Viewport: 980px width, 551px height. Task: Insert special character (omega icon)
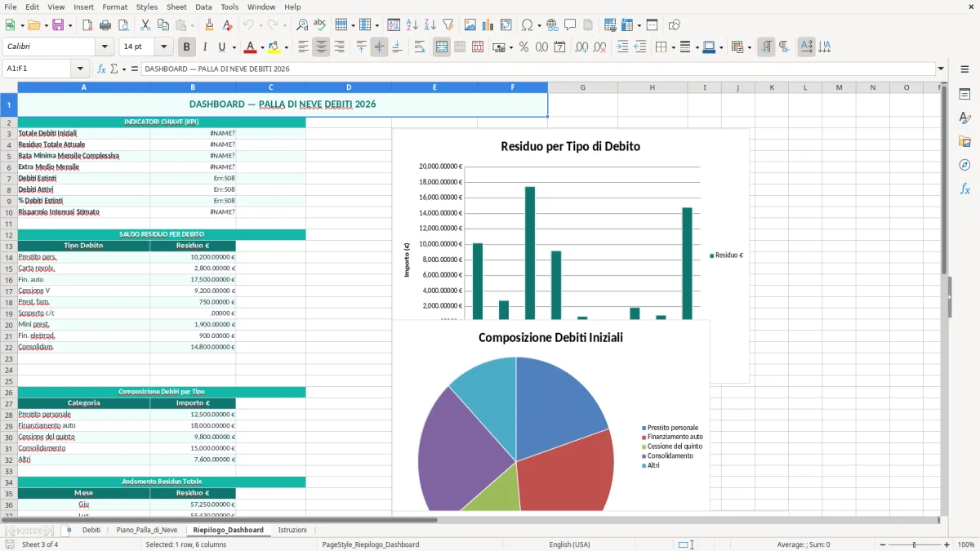pos(526,25)
